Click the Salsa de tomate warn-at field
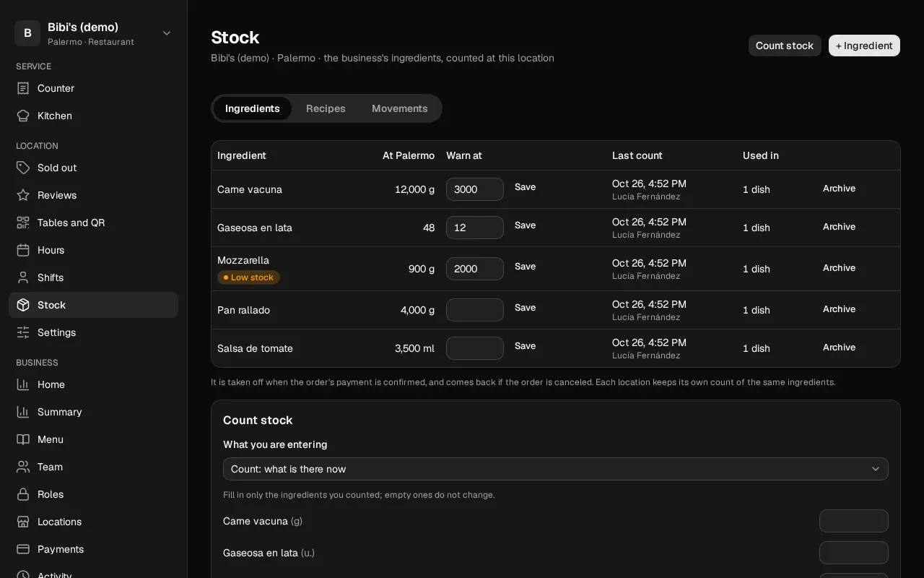The image size is (924, 578). [x=475, y=348]
